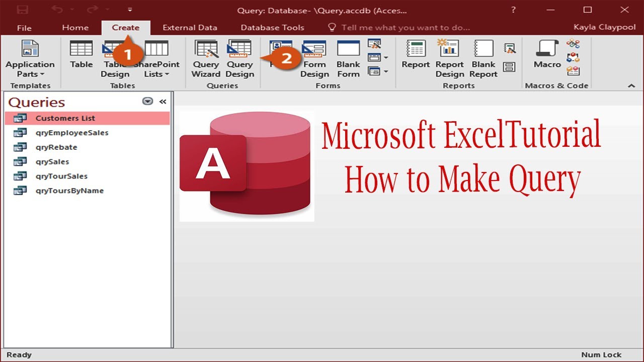This screenshot has width=644, height=362.
Task: Open the SharePoint Lists dropdown
Action: pyautogui.click(x=156, y=59)
